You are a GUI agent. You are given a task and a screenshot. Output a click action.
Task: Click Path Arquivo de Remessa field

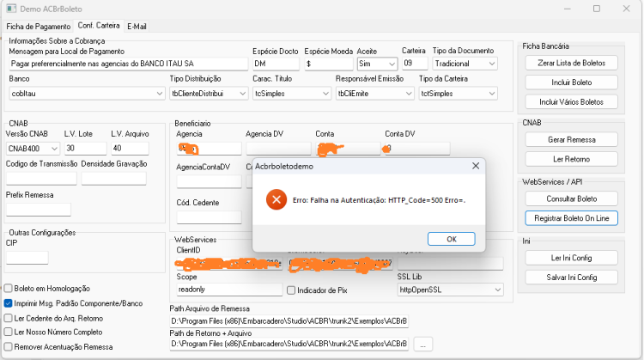(x=289, y=321)
